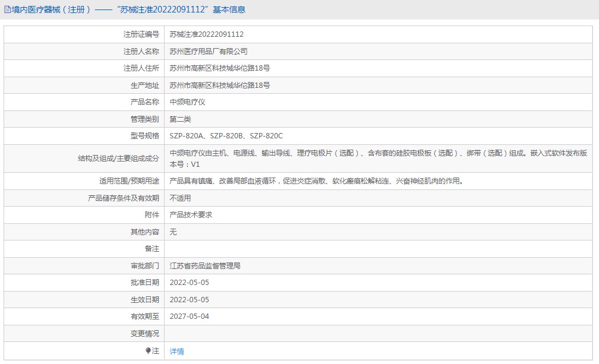Select the 不适用 storage condition value
Viewport: 599px width, 364px height.
(x=180, y=198)
